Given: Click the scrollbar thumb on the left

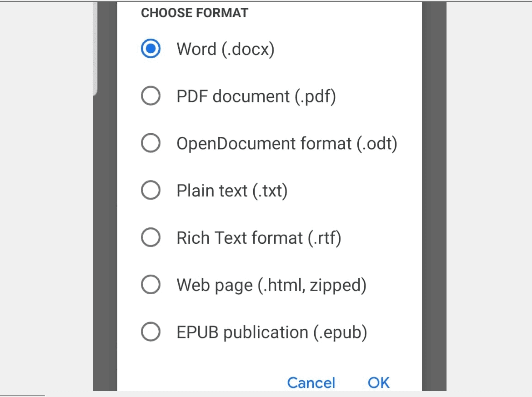Looking at the screenshot, I should point(96,45).
